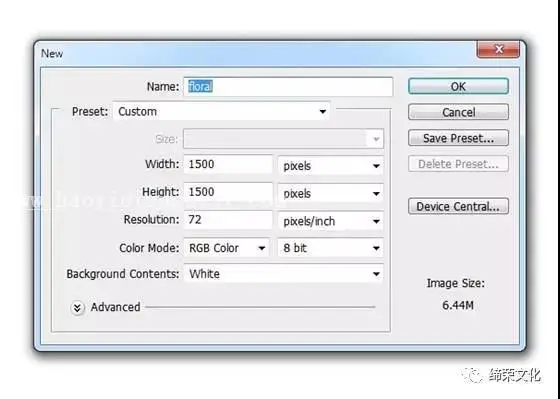Click the Cancel button

pos(458,112)
